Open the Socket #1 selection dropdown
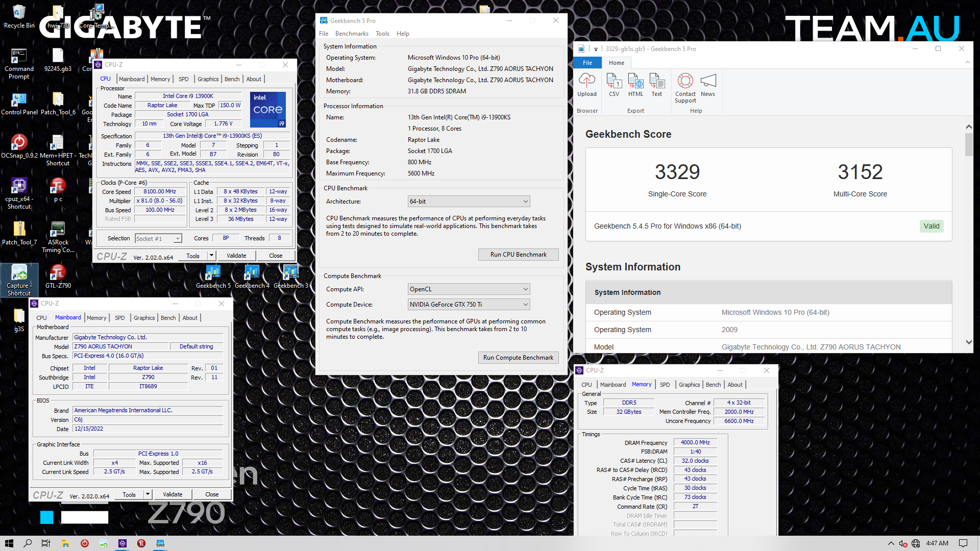Image resolution: width=980 pixels, height=551 pixels. 158,239
